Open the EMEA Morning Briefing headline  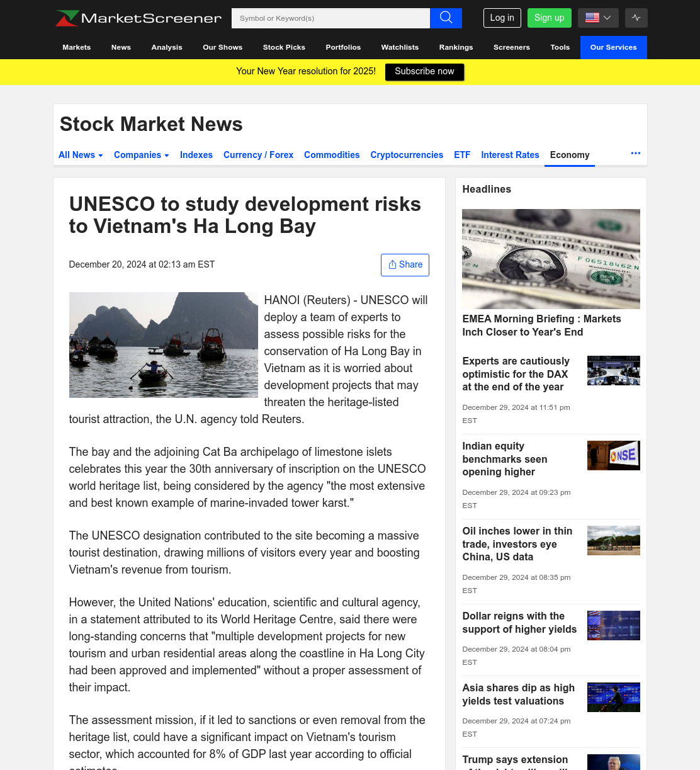tap(541, 326)
